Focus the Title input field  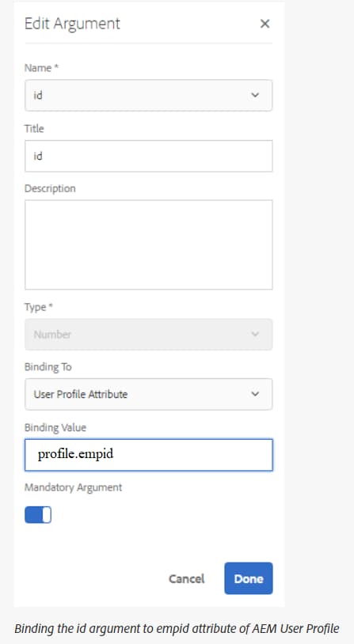(148, 156)
